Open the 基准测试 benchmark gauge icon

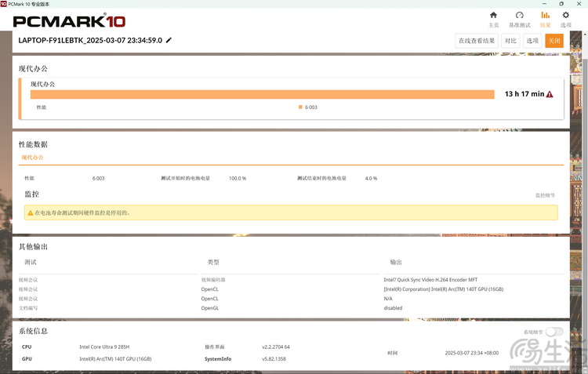[519, 15]
